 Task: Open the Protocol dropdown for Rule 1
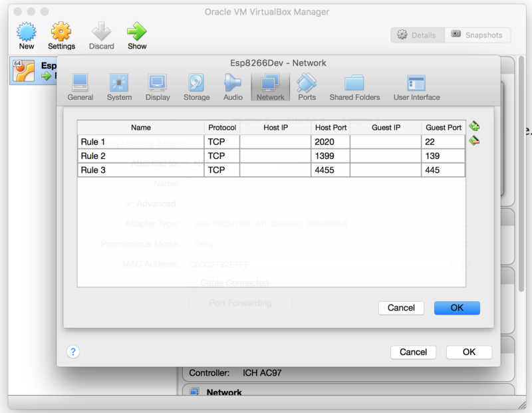222,142
